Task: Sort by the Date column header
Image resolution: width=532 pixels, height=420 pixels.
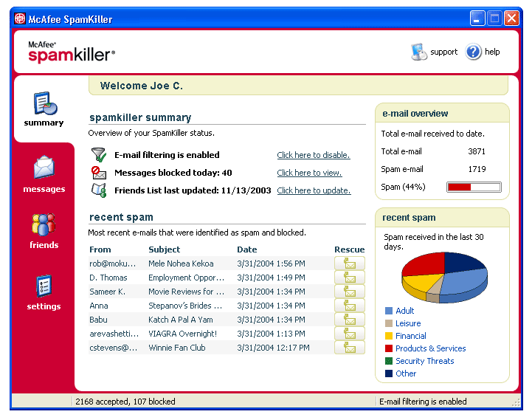Action: [247, 249]
